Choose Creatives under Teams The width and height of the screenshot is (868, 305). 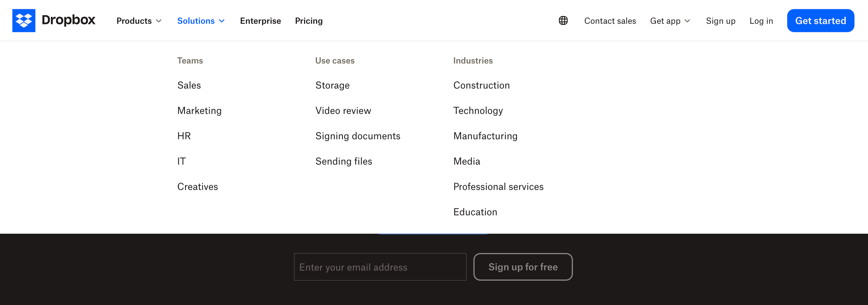(198, 187)
